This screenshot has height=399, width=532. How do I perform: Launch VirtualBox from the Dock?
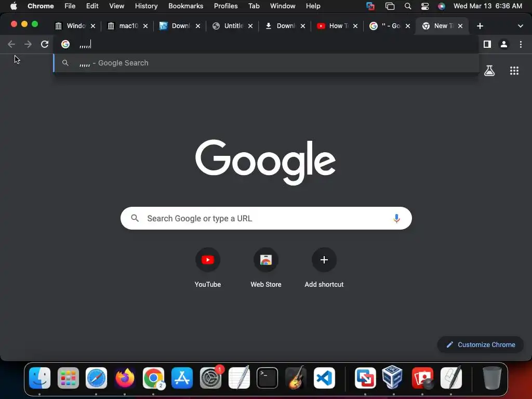tap(393, 378)
